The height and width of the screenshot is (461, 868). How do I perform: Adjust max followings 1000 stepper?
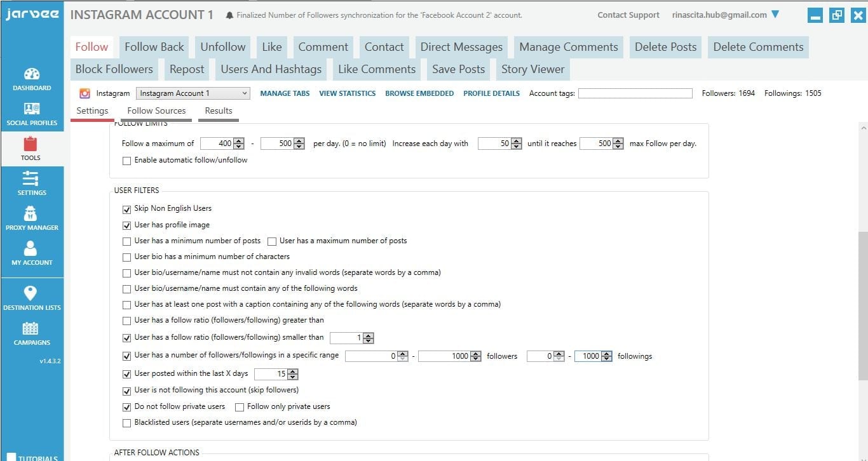607,356
